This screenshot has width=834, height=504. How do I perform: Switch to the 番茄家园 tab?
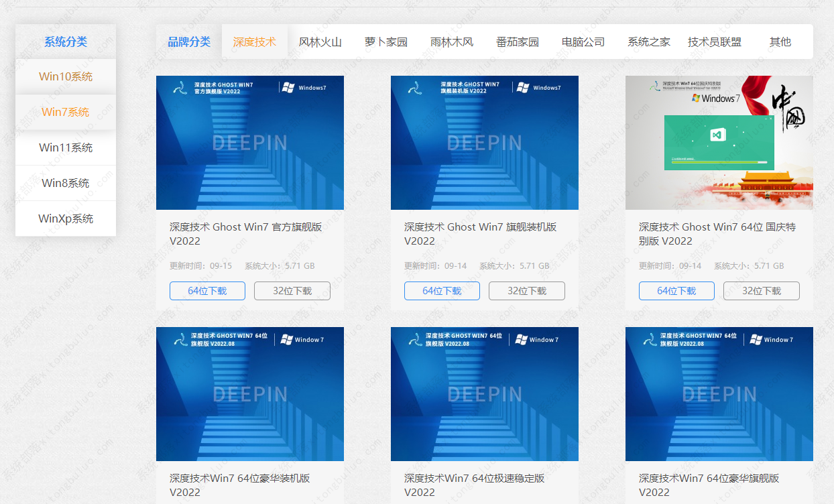pos(517,41)
